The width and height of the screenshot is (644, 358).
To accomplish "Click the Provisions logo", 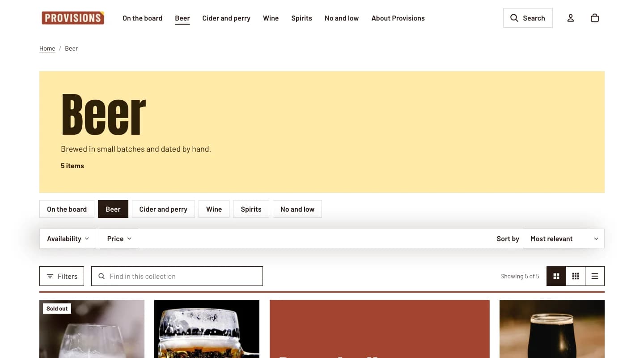I will coord(73,18).
